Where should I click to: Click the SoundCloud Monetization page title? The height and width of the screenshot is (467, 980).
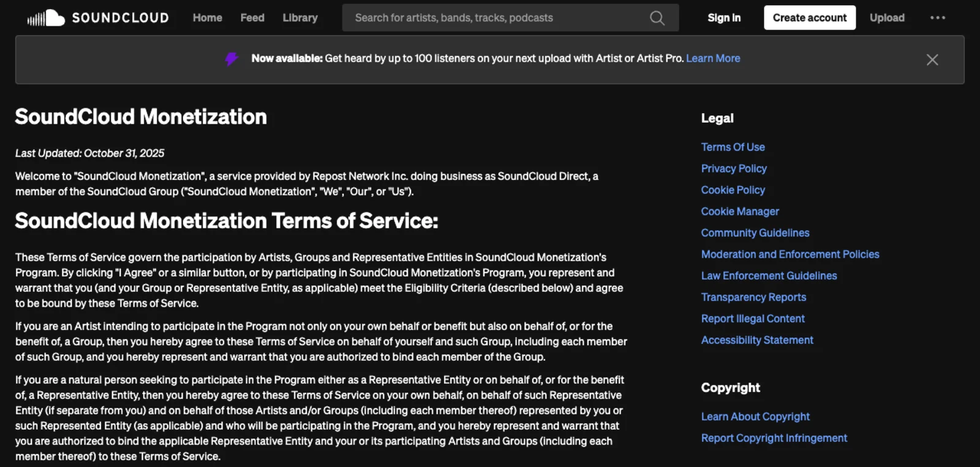click(141, 116)
